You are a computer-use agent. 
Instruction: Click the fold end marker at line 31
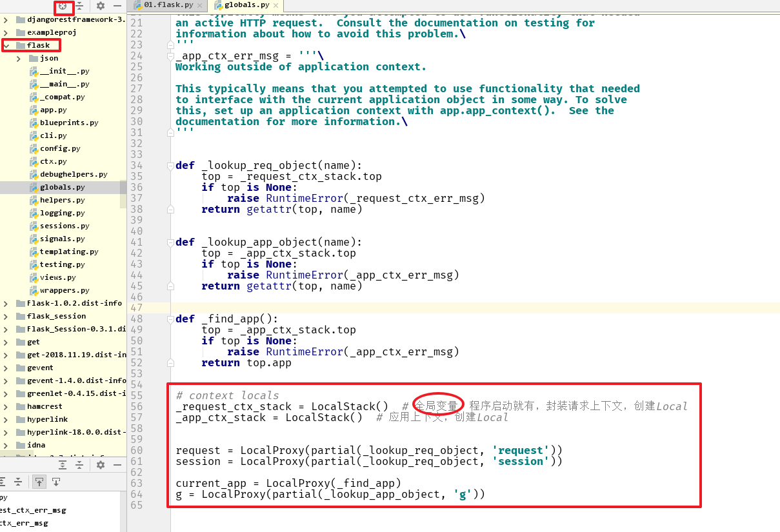click(170, 132)
